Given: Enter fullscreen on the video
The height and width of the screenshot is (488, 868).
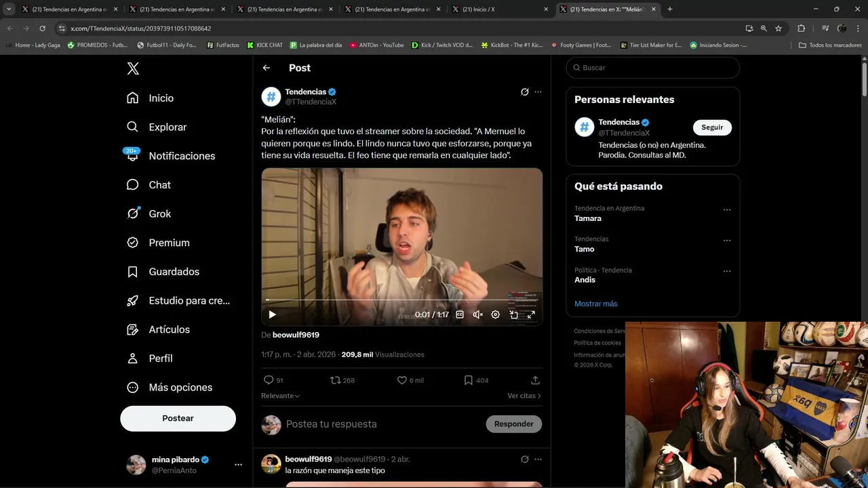Looking at the screenshot, I should pos(531,314).
